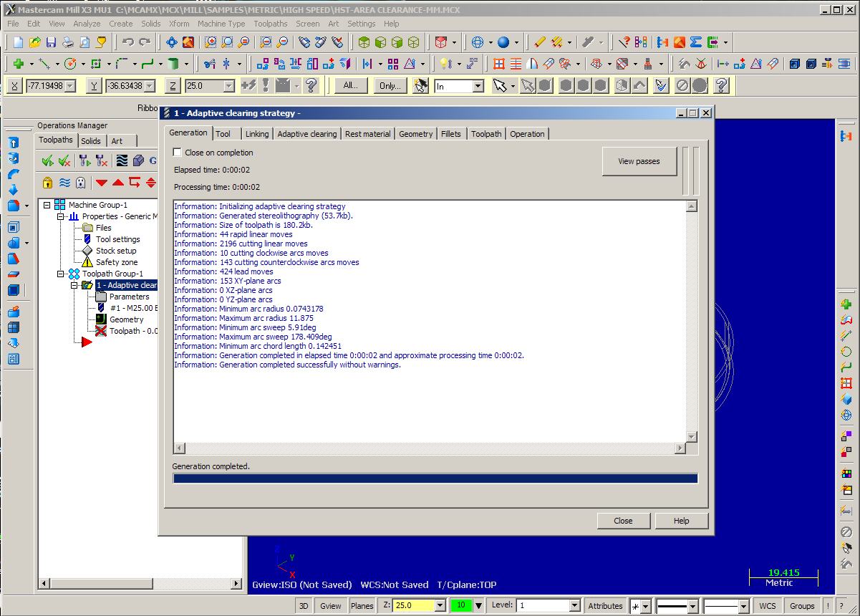Regenerate all selected toolpath operations
Screen dimensions: 860x616
(84, 160)
